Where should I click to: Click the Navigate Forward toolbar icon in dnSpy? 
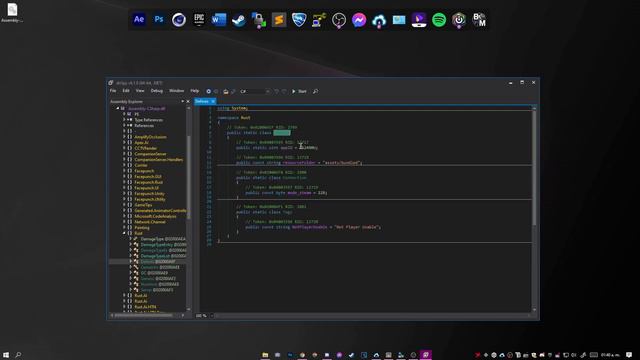(x=216, y=91)
